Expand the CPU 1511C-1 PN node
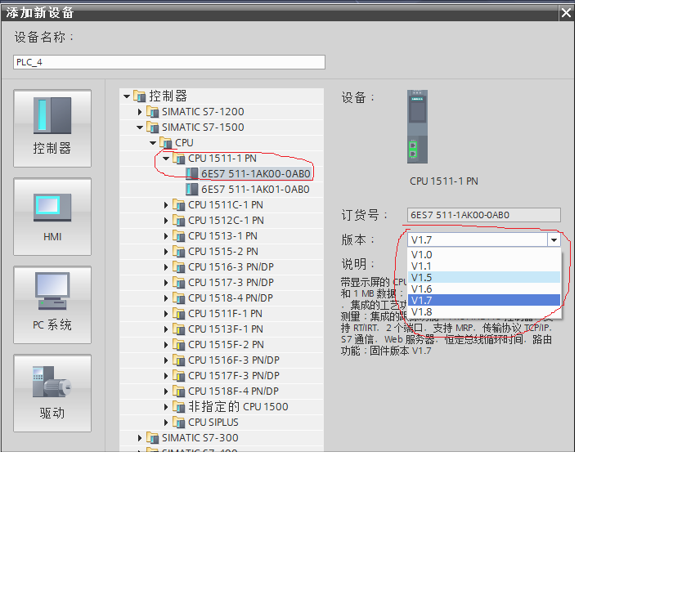700x595 pixels. (x=166, y=205)
